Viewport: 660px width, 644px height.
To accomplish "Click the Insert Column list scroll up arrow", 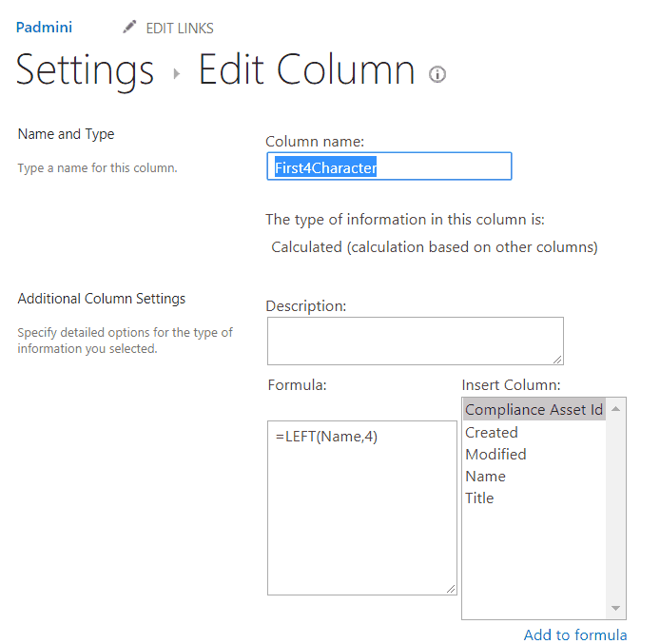I will (616, 409).
